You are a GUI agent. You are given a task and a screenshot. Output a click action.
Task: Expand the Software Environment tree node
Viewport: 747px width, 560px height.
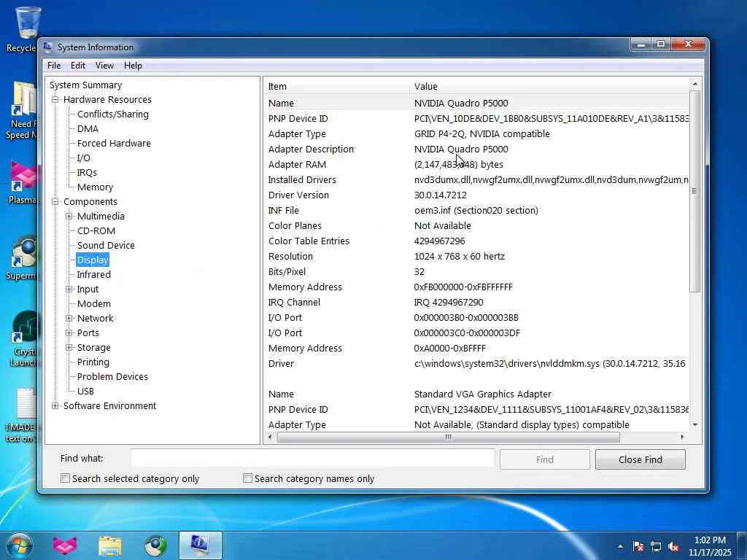[x=55, y=405]
